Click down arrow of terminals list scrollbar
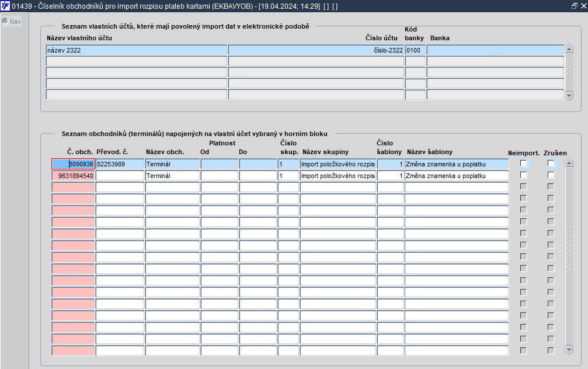 (x=569, y=350)
